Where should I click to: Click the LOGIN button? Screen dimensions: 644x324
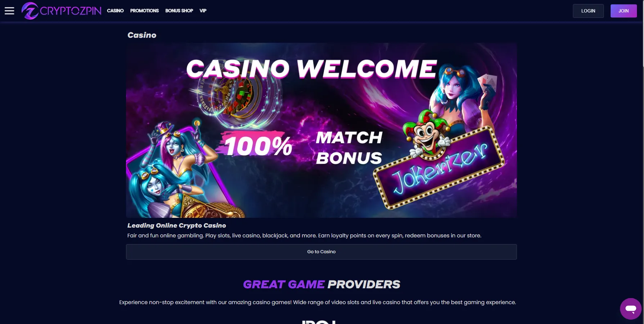tap(588, 11)
